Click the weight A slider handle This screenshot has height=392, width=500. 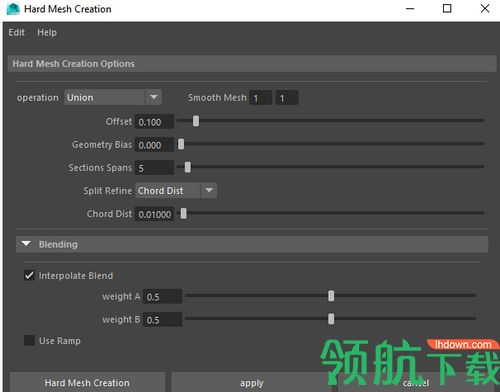[x=331, y=296]
